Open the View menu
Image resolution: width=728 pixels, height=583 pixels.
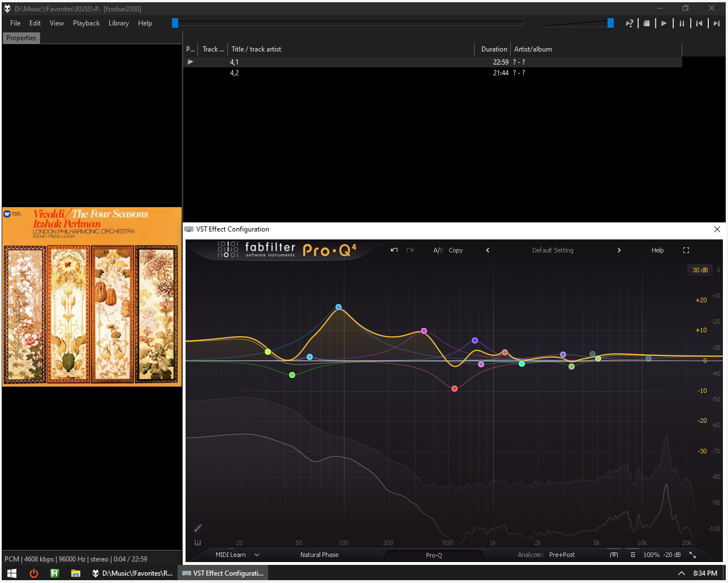click(x=57, y=23)
